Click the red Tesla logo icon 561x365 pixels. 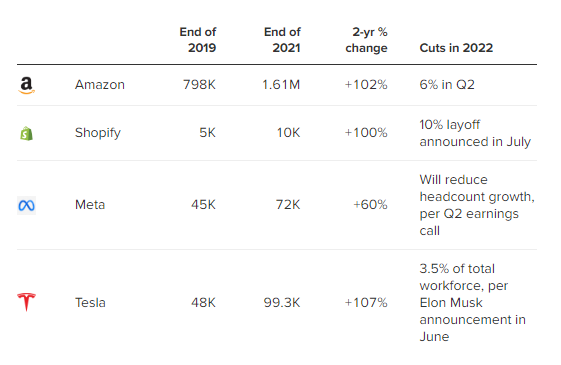[x=26, y=302]
